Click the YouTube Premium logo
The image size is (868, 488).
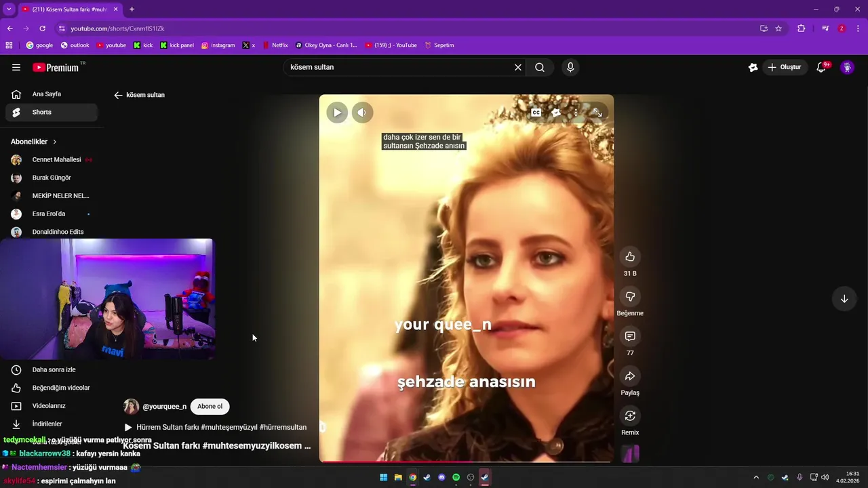(56, 67)
